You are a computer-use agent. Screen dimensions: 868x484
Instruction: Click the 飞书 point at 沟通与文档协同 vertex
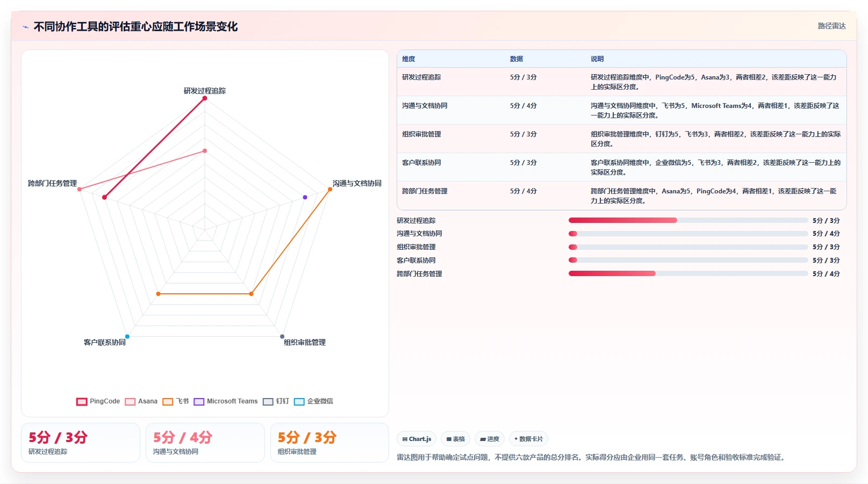coord(330,189)
